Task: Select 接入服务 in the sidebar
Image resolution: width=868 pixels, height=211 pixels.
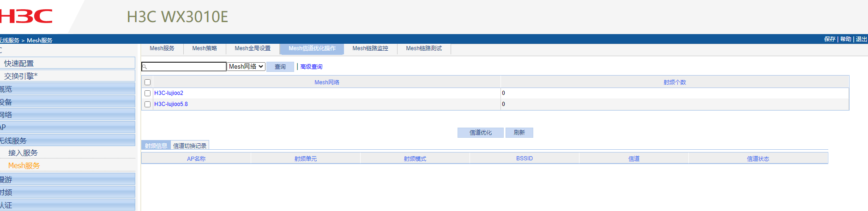Action: pos(23,153)
